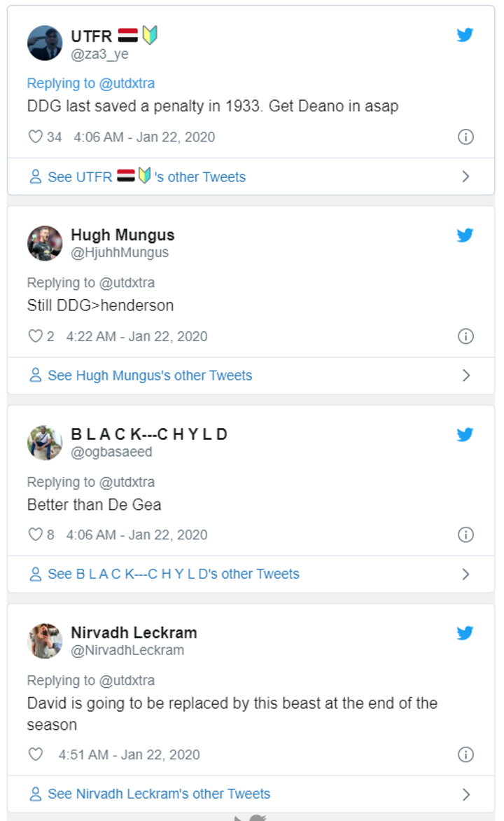This screenshot has height=821, width=504.
Task: Like Hugh Mungus's tweet heart
Action: [35, 336]
